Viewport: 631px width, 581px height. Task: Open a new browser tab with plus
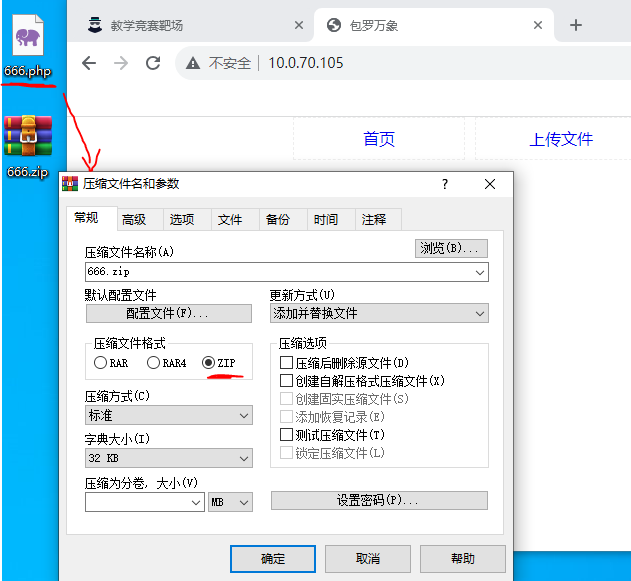[576, 25]
